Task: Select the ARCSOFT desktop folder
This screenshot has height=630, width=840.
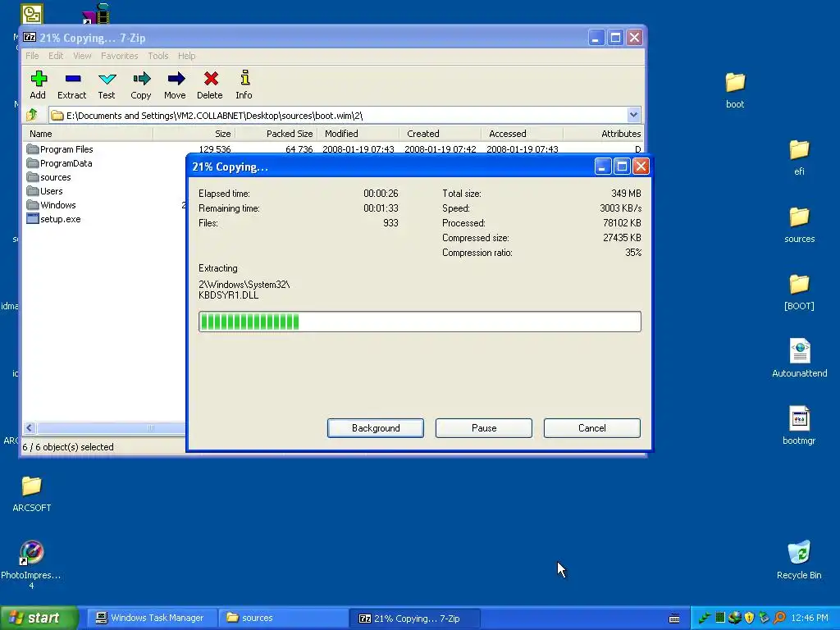Action: pyautogui.click(x=32, y=493)
